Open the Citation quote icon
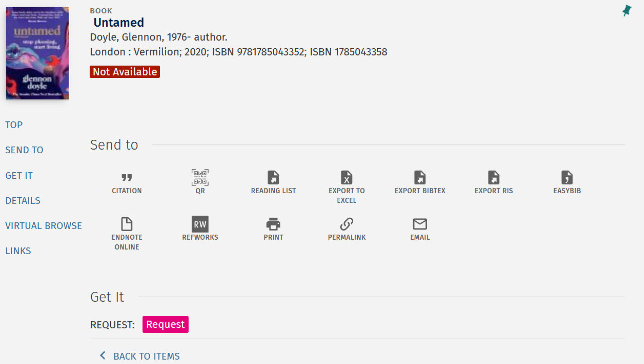Viewport: 644px width, 364px height. coord(127,182)
